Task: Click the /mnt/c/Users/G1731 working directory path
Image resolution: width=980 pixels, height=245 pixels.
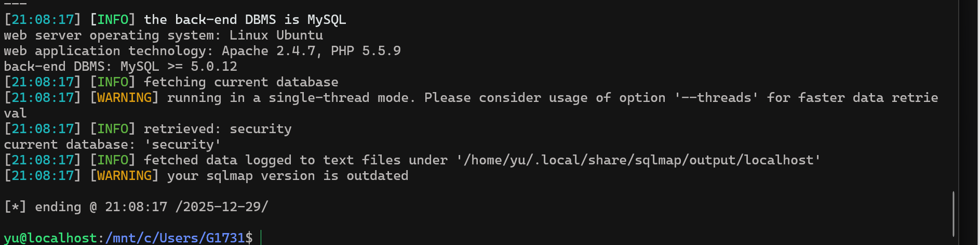Action: point(174,238)
